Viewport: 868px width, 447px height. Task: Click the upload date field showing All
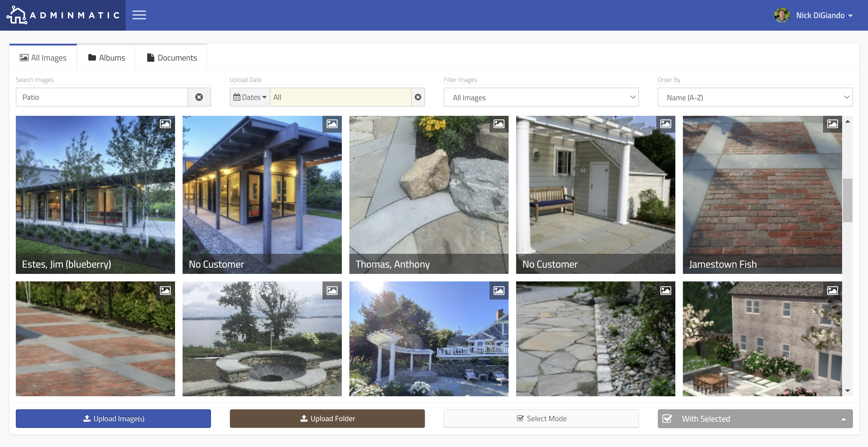pos(341,97)
